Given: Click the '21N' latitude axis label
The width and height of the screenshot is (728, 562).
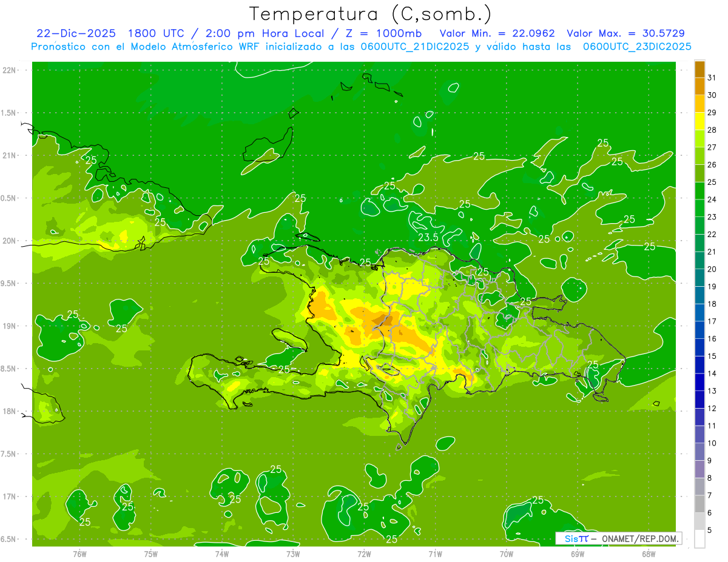Looking at the screenshot, I should [x=10, y=155].
